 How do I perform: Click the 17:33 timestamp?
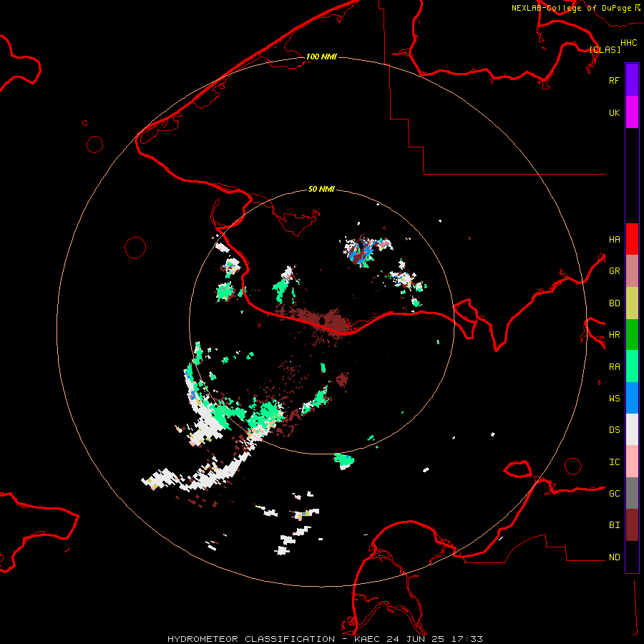coord(467,639)
